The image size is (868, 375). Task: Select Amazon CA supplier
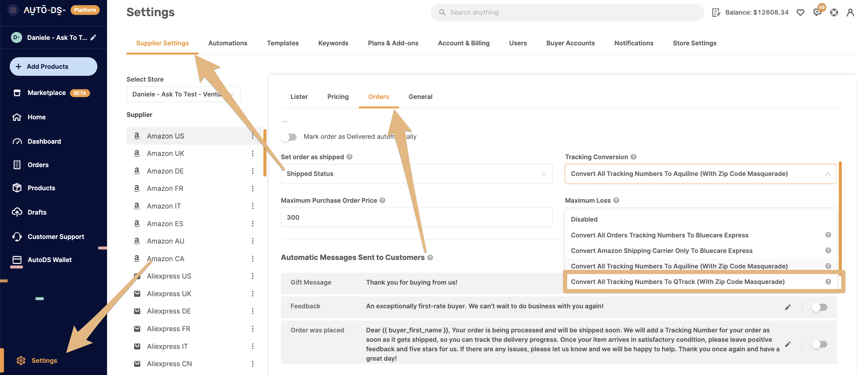pyautogui.click(x=194, y=259)
